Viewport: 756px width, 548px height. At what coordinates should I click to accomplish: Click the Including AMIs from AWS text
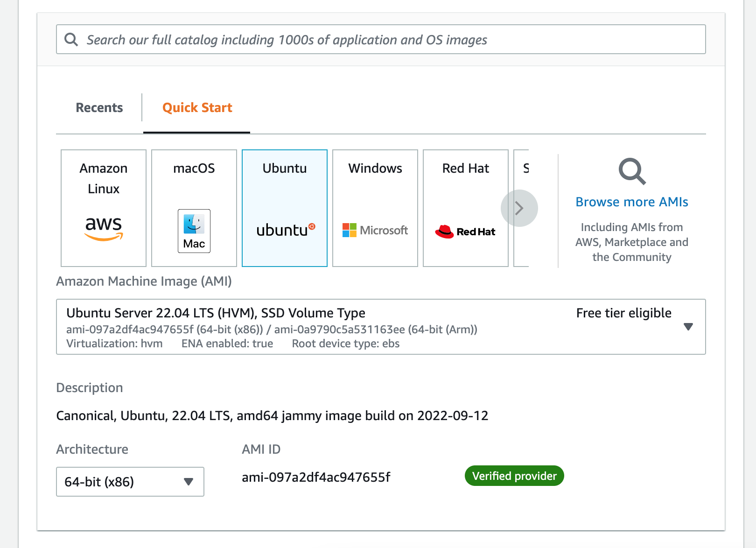click(x=632, y=242)
